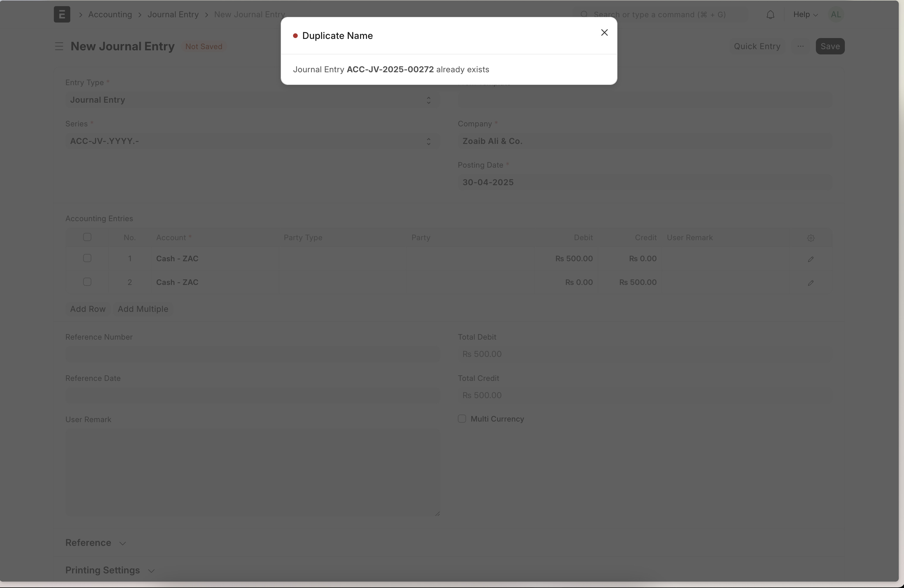Click the Party cell in row 2
This screenshot has width=904, height=588.
click(x=470, y=282)
